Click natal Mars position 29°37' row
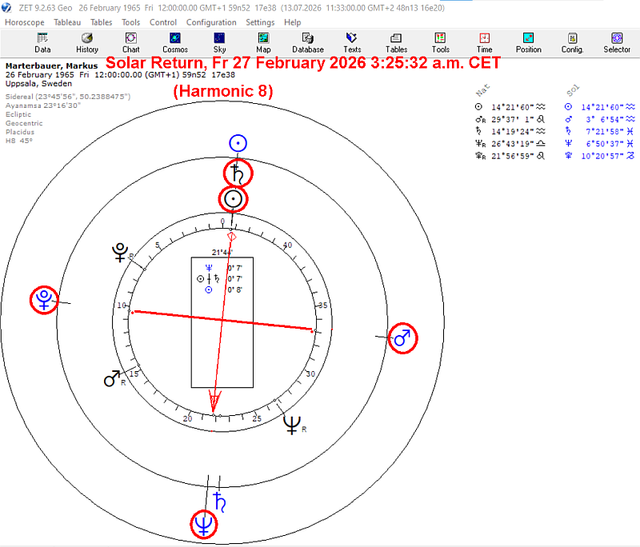 pos(510,119)
